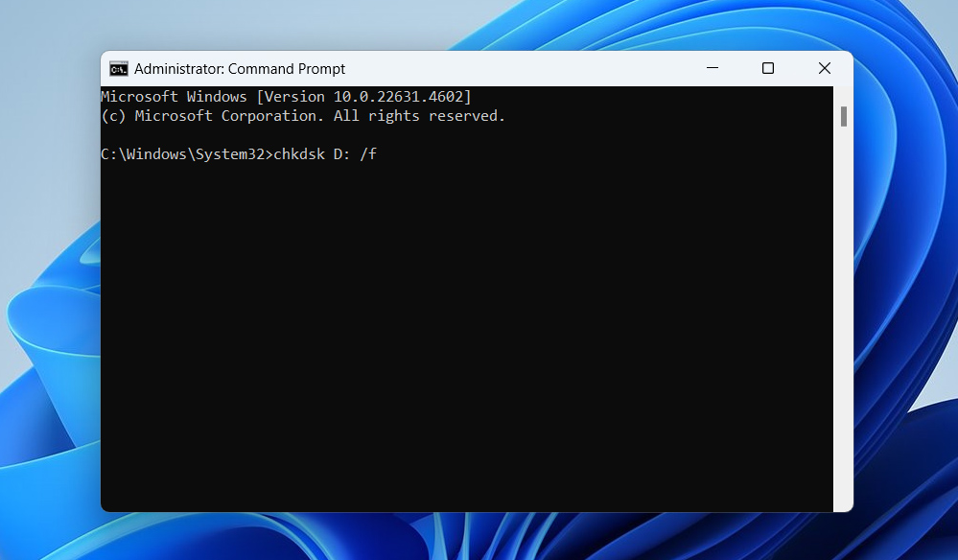Click the "/f" switch in the command
958x560 pixels.
[367, 154]
